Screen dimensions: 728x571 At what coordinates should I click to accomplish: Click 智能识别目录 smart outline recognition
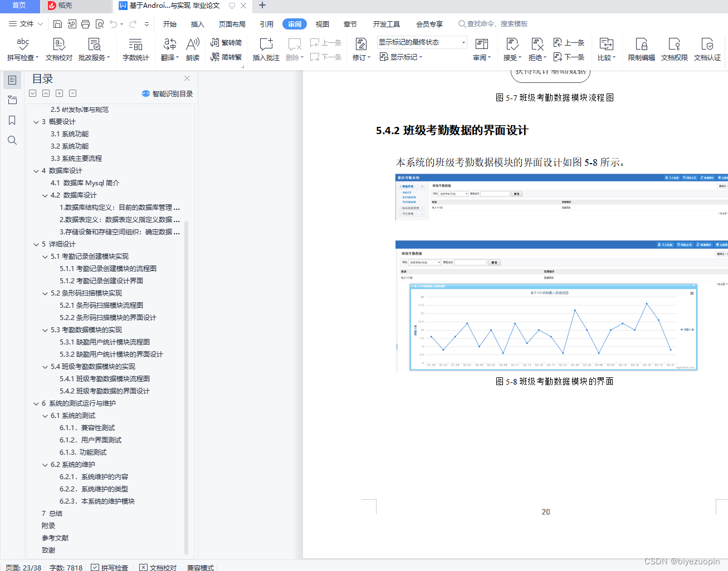(x=167, y=93)
